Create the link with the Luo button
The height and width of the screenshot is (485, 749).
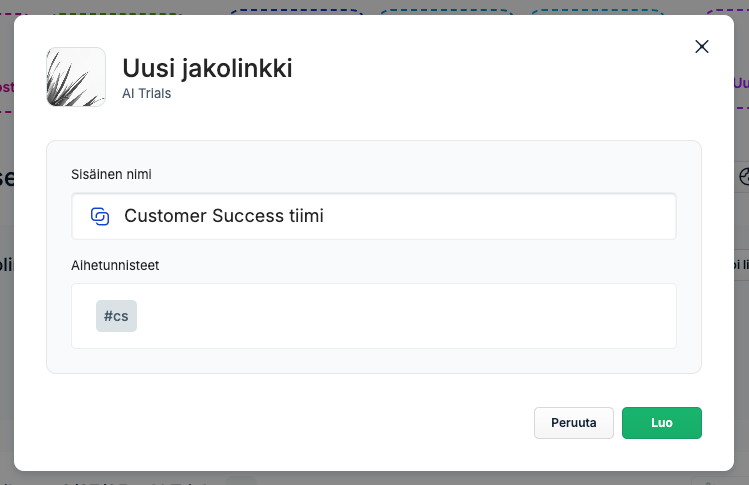[x=662, y=423]
